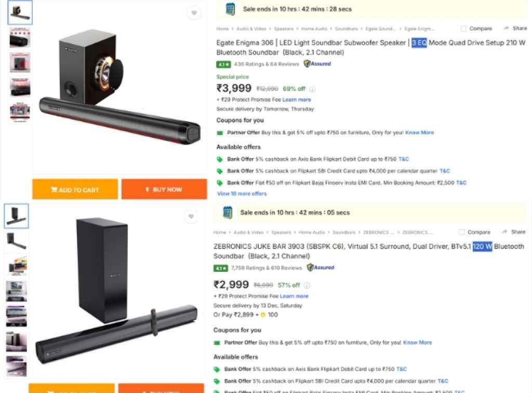Select the second Egate gallery thumbnail
Viewport: 532px width, 393px height.
click(19, 37)
